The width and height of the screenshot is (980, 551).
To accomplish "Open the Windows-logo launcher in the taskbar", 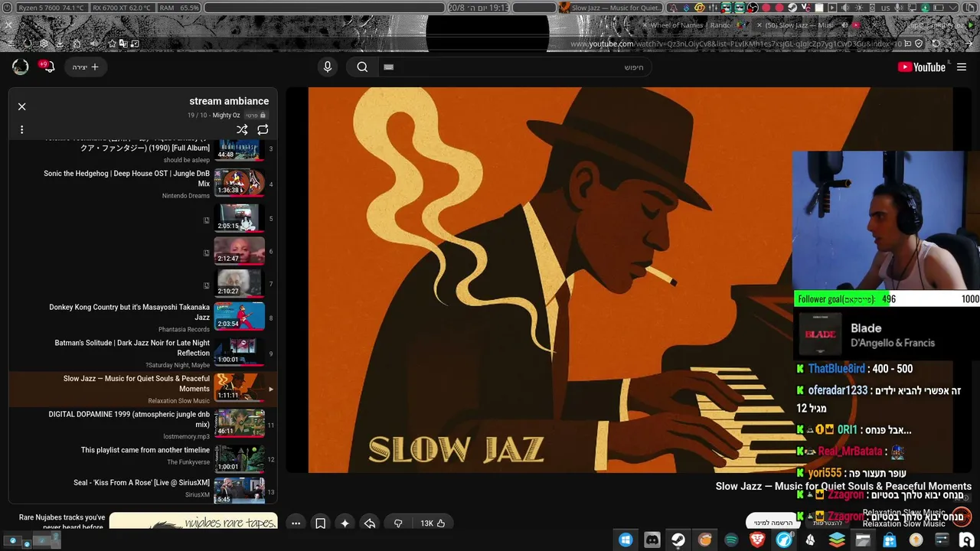I will pos(626,540).
